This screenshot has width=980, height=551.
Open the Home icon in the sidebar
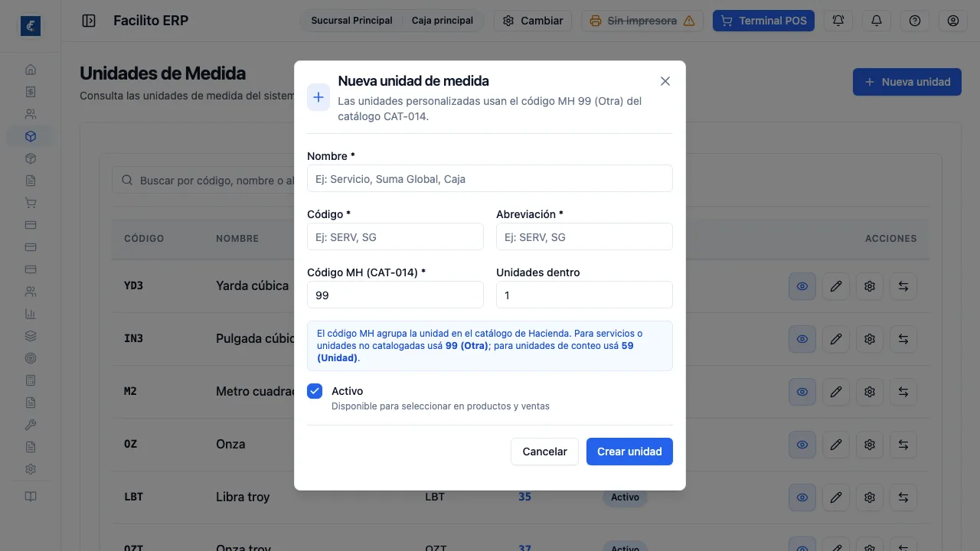pos(31,70)
